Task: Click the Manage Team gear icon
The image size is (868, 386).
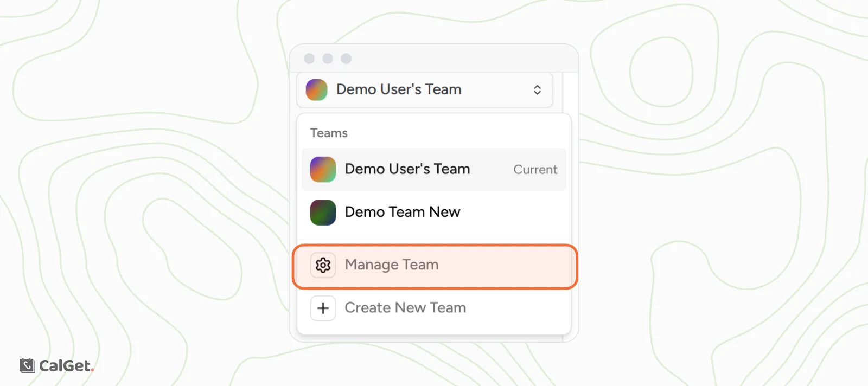Action: (x=323, y=265)
